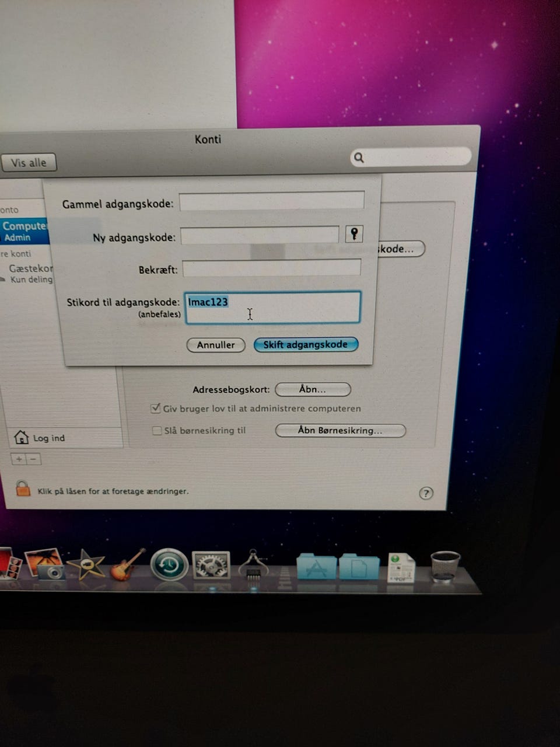This screenshot has height=747, width=560.
Task: Focus the search field in Konti window
Action: point(411,156)
